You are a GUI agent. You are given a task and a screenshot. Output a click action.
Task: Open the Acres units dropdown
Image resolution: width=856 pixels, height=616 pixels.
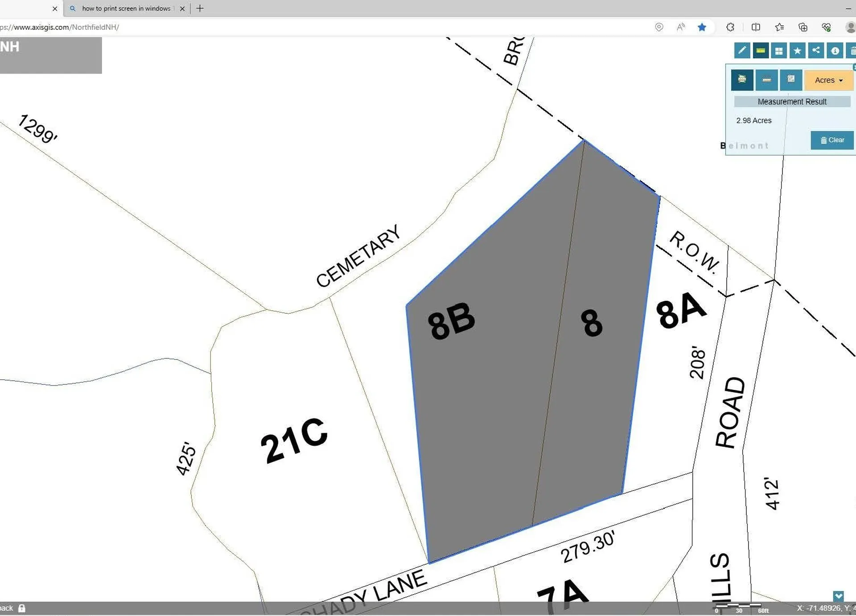pos(828,80)
